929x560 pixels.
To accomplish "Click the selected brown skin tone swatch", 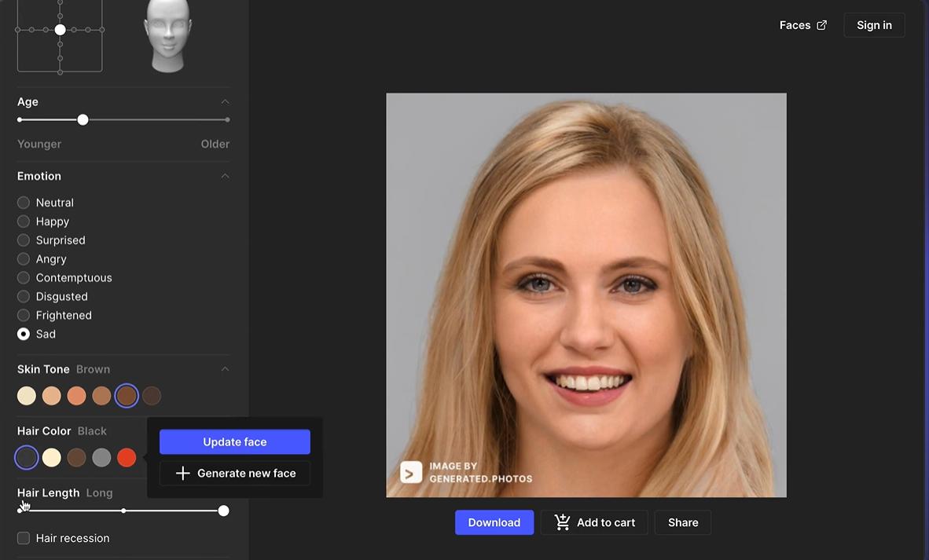I will [127, 396].
